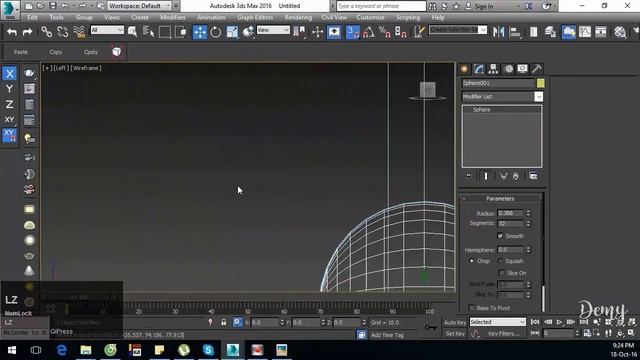This screenshot has height=360, width=640.
Task: Click the Add Time Tag label
Action: [387, 335]
